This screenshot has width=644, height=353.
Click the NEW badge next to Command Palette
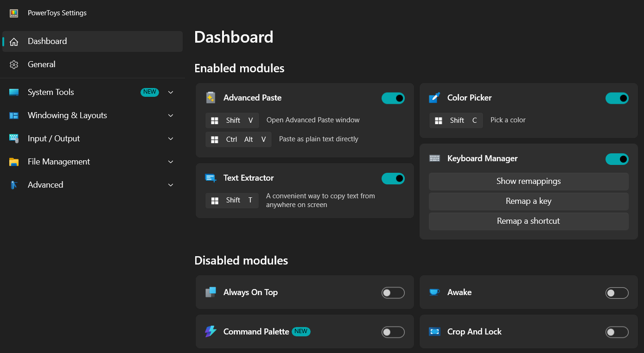pyautogui.click(x=301, y=331)
